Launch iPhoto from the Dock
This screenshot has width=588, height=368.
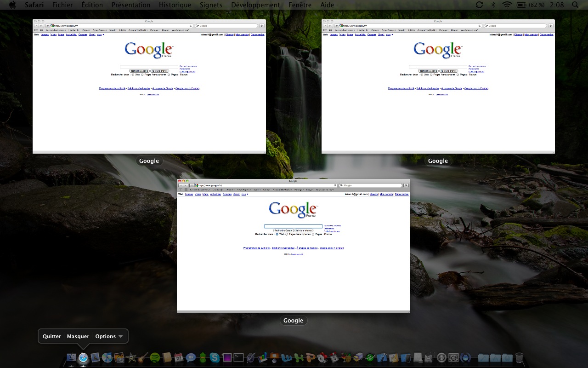click(x=119, y=357)
